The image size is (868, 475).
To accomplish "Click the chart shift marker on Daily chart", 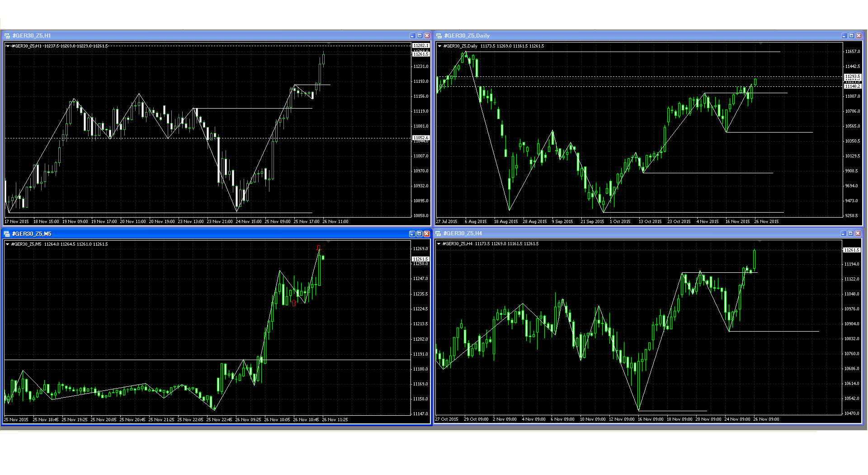I will point(761,44).
